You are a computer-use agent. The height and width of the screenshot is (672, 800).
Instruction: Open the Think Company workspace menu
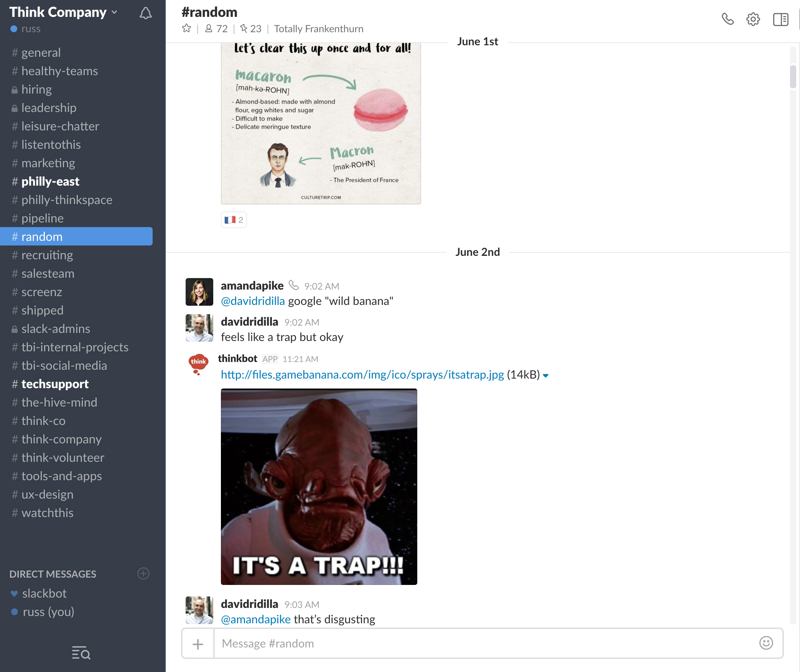point(63,12)
